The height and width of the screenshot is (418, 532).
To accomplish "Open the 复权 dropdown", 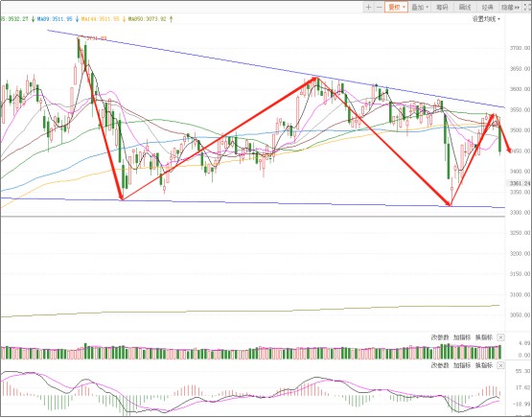I will click(396, 7).
